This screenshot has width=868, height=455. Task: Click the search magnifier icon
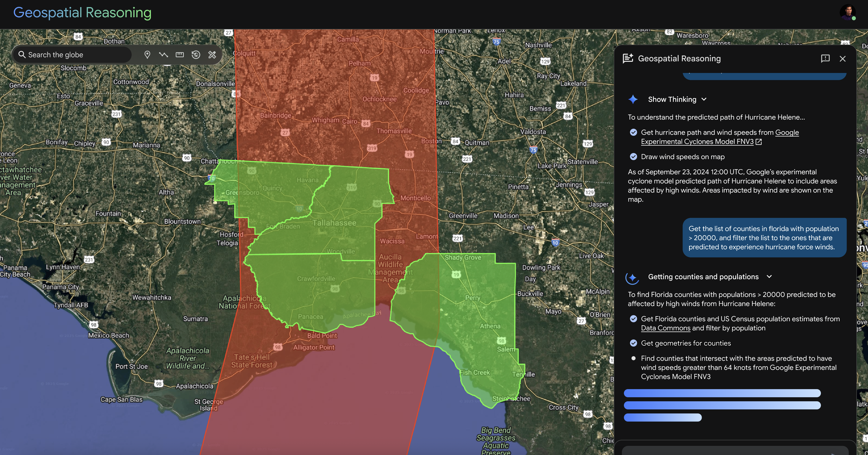point(22,55)
